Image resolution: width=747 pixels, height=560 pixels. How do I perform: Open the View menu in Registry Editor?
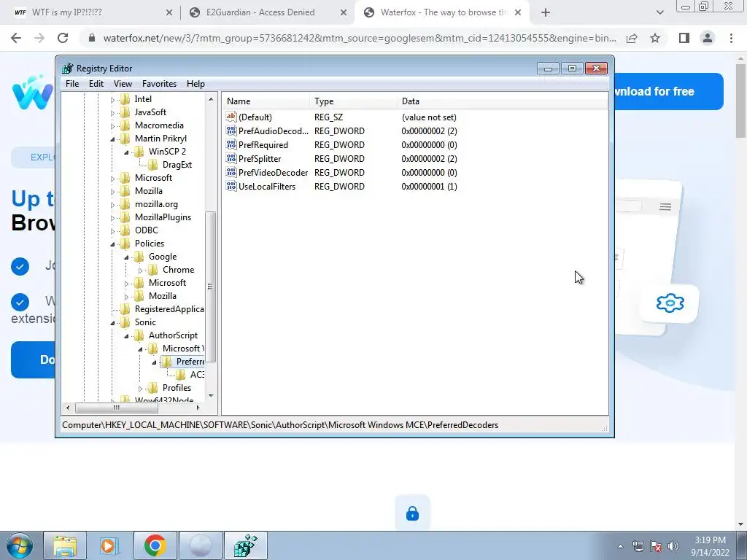coord(123,84)
